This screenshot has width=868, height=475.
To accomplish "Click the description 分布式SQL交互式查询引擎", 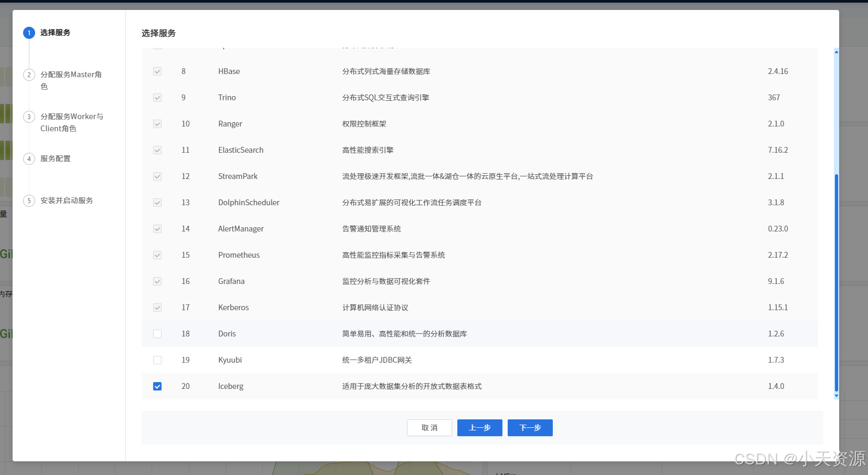I will pos(385,98).
